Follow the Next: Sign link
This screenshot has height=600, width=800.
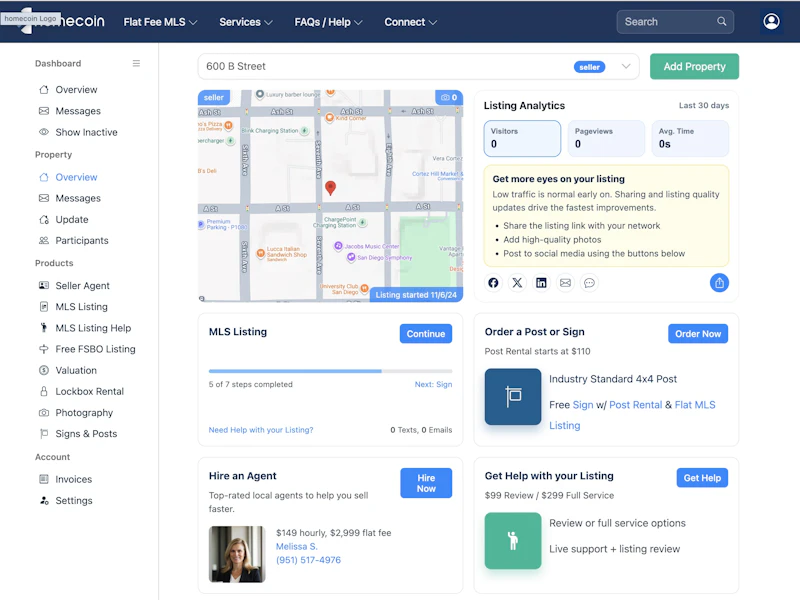433,384
